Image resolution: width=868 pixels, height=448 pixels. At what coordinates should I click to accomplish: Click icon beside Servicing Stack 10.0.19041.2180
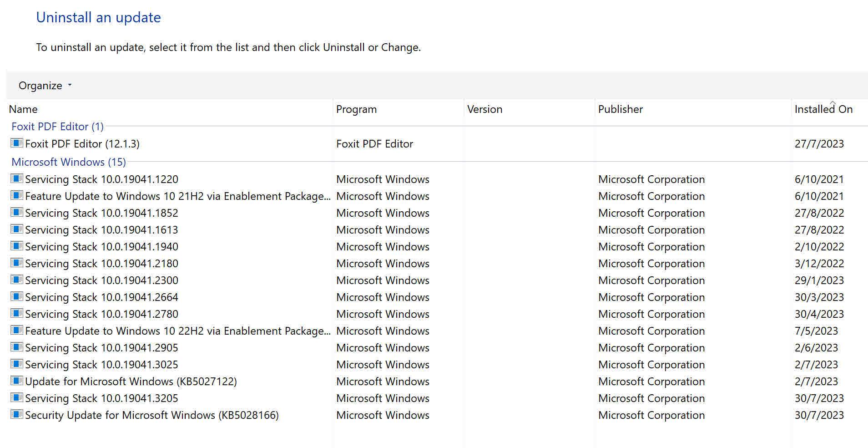coord(17,263)
